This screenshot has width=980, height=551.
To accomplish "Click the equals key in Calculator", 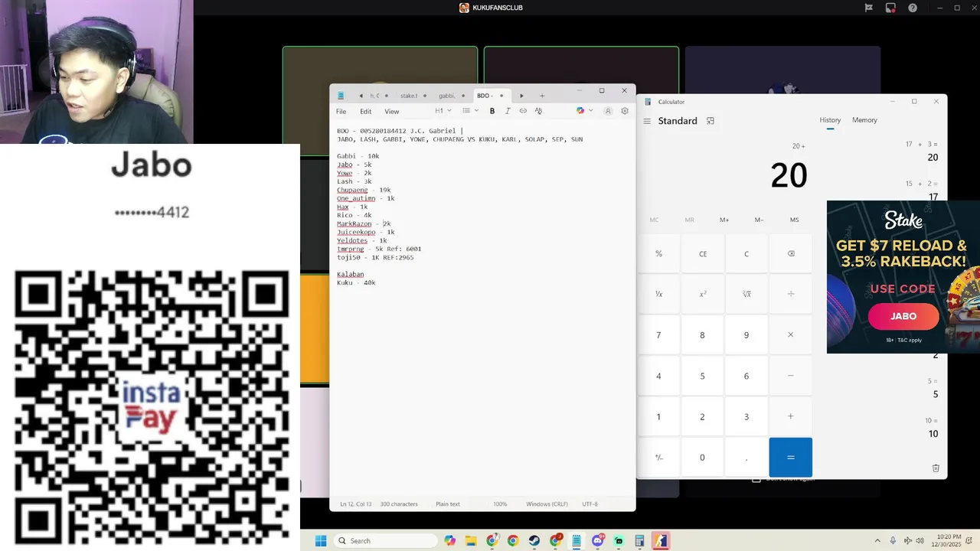I will [791, 457].
